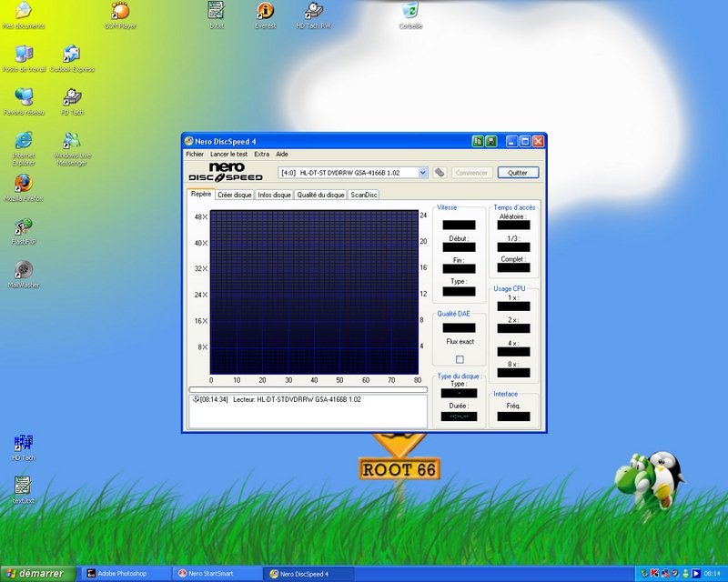Select the Outlook Express desktop shortcut
The image size is (728, 582).
coord(72,58)
